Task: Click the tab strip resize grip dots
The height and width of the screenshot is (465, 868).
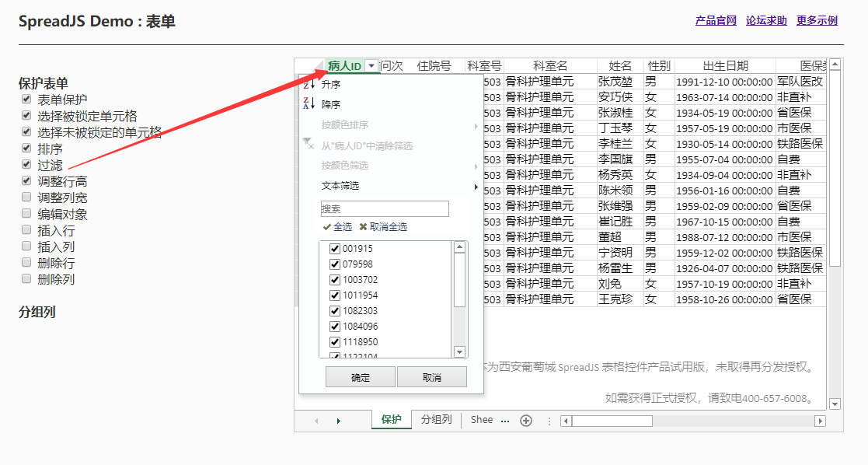Action: tap(549, 421)
